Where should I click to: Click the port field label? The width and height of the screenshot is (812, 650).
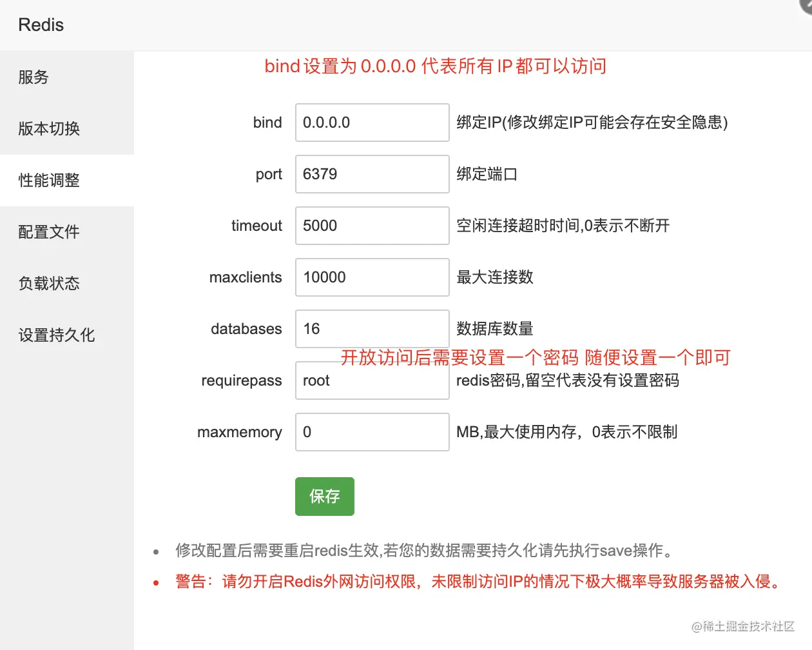click(x=269, y=175)
